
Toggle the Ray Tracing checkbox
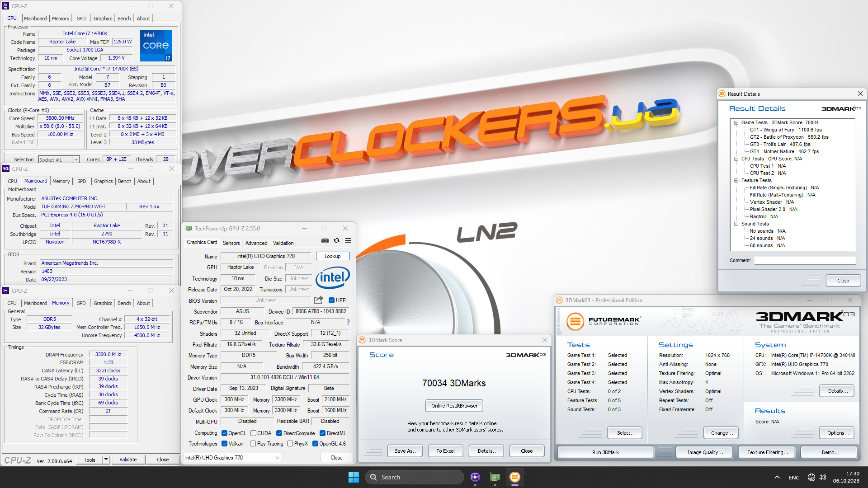pos(253,444)
